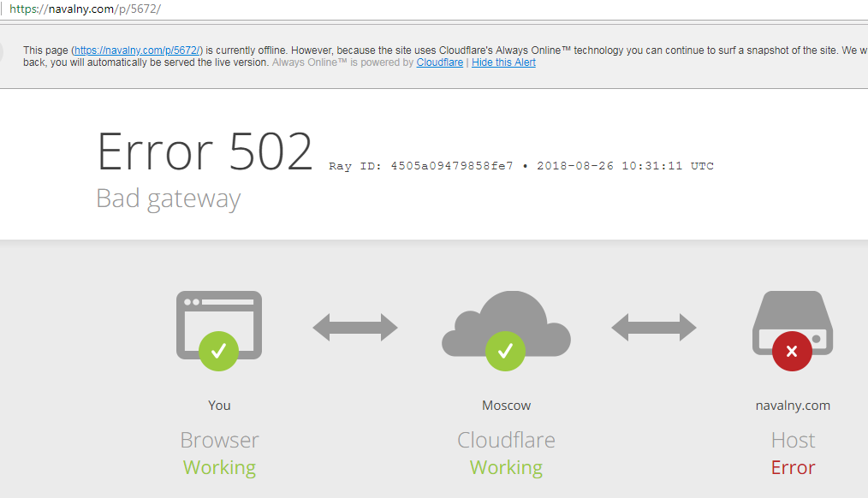The height and width of the screenshot is (498, 868).
Task: Click the green checkmark on browser icon
Action: [219, 350]
